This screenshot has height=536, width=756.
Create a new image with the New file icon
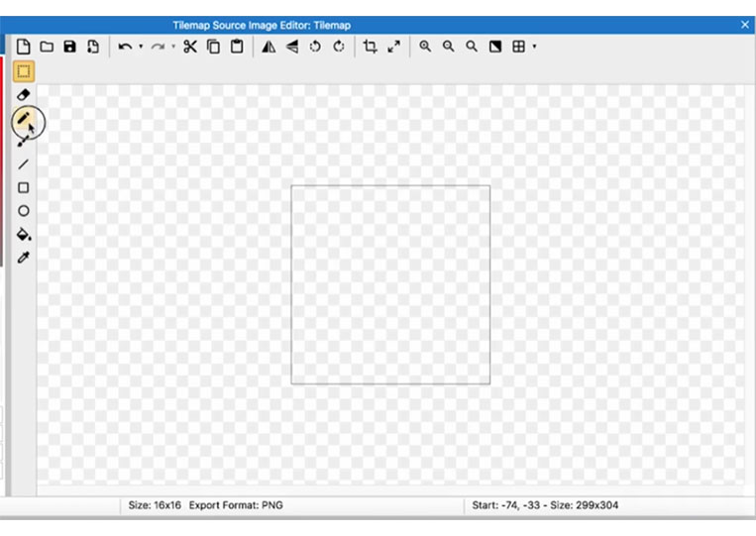point(23,47)
